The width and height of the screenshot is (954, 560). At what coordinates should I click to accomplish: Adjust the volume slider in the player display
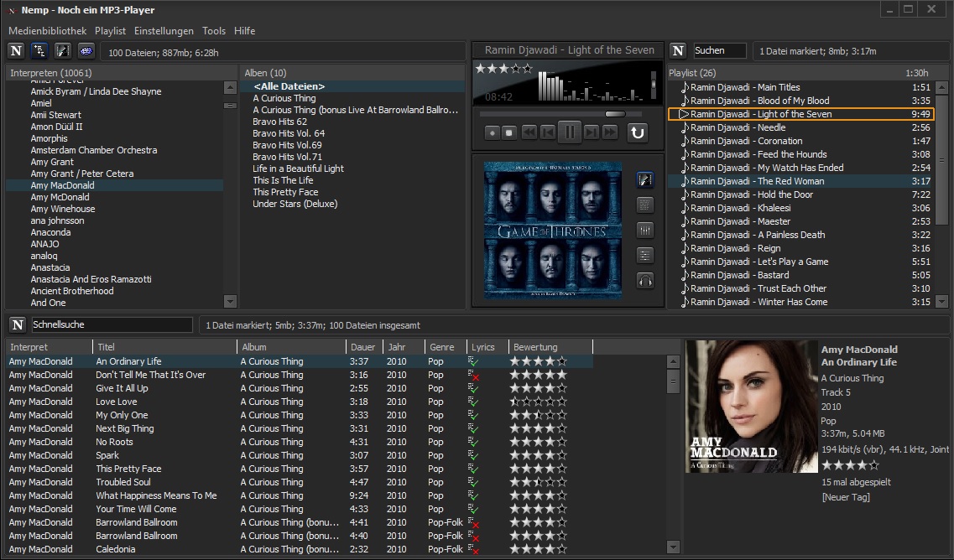tap(654, 84)
